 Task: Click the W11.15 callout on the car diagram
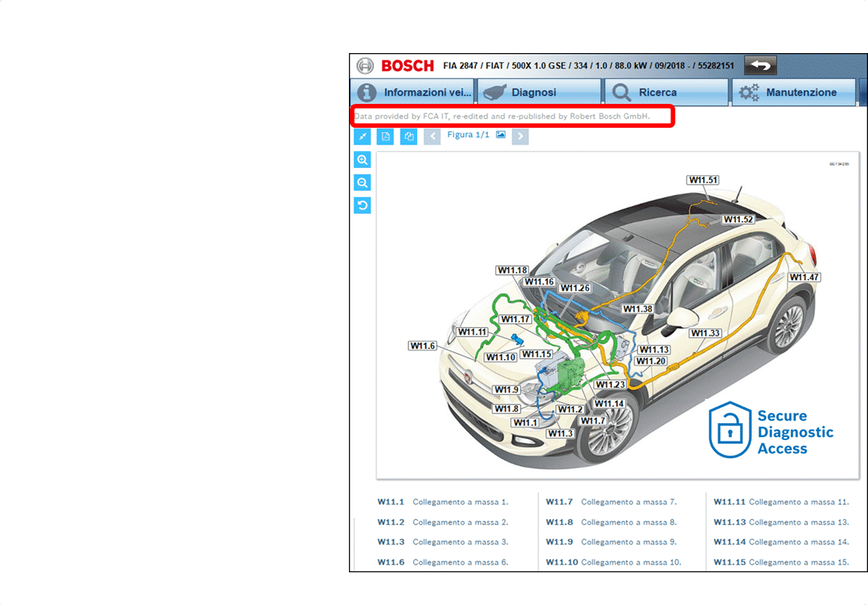[537, 354]
